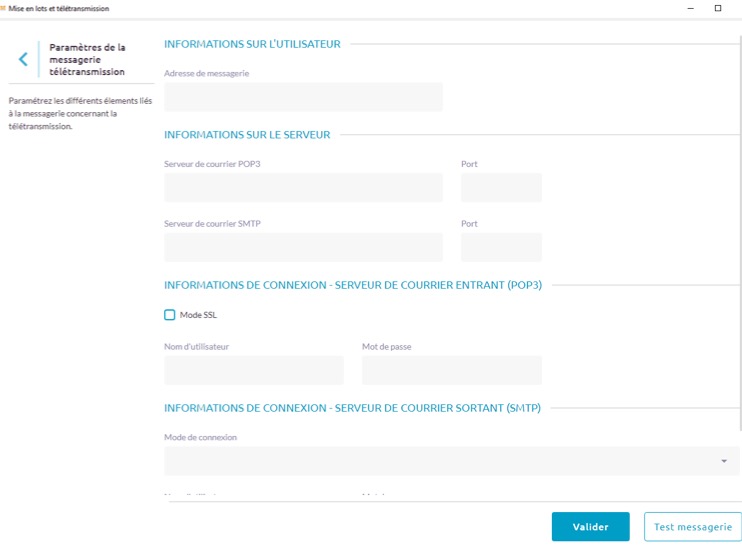This screenshot has width=742, height=550.
Task: Click the Valider button
Action: coord(591,526)
